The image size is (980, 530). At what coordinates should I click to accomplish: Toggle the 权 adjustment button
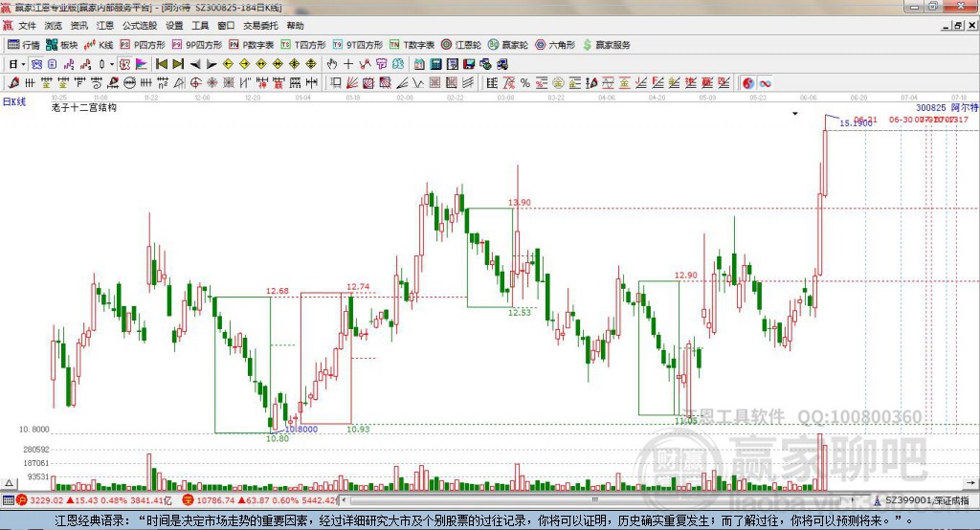click(x=124, y=64)
